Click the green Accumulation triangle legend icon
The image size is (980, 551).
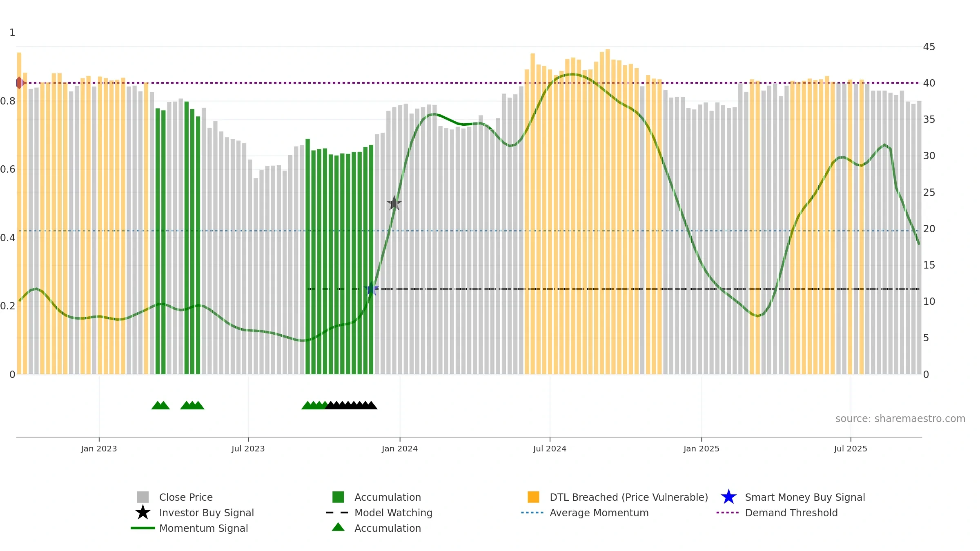[338, 527]
